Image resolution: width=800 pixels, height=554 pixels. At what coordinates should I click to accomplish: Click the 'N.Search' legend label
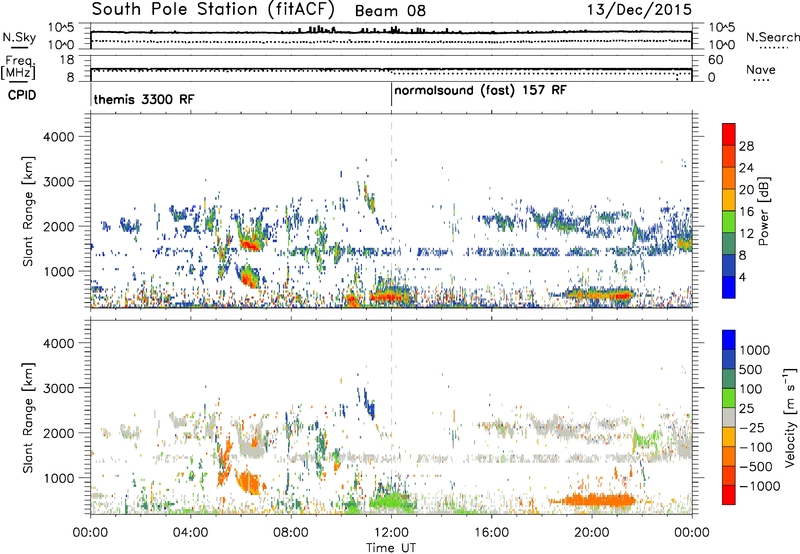click(x=772, y=37)
